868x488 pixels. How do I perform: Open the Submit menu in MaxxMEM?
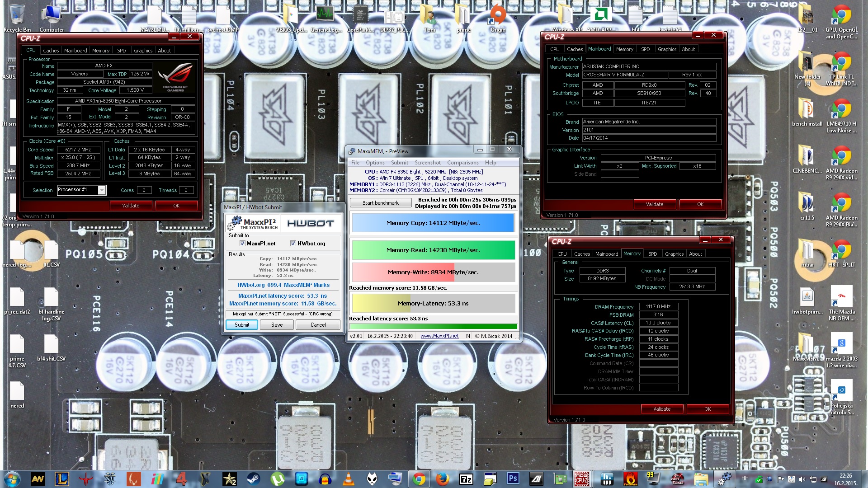tap(400, 163)
